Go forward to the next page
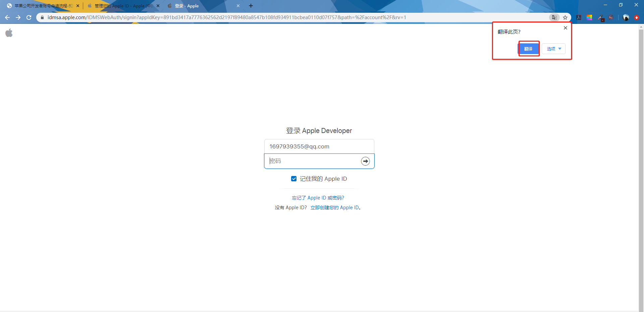This screenshot has height=312, width=644. 18,17
